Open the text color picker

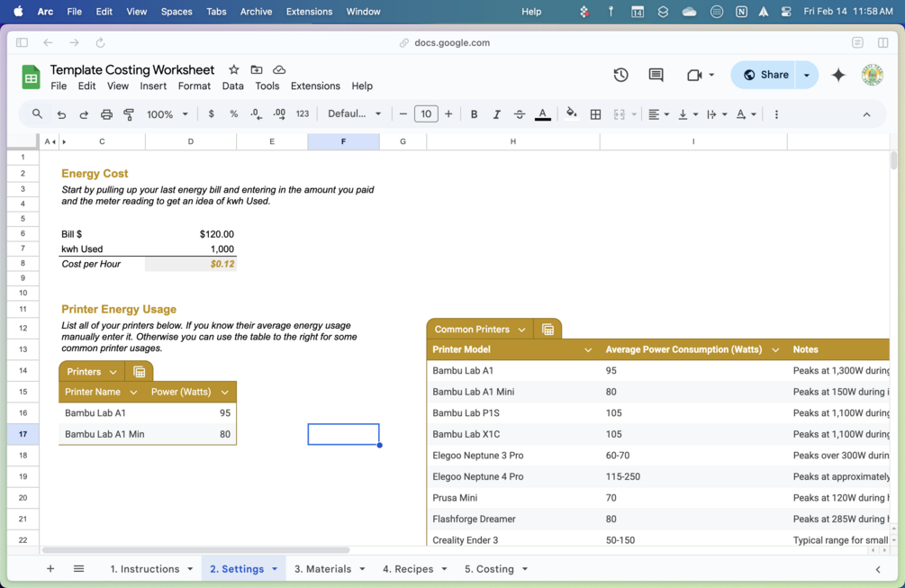(x=542, y=114)
